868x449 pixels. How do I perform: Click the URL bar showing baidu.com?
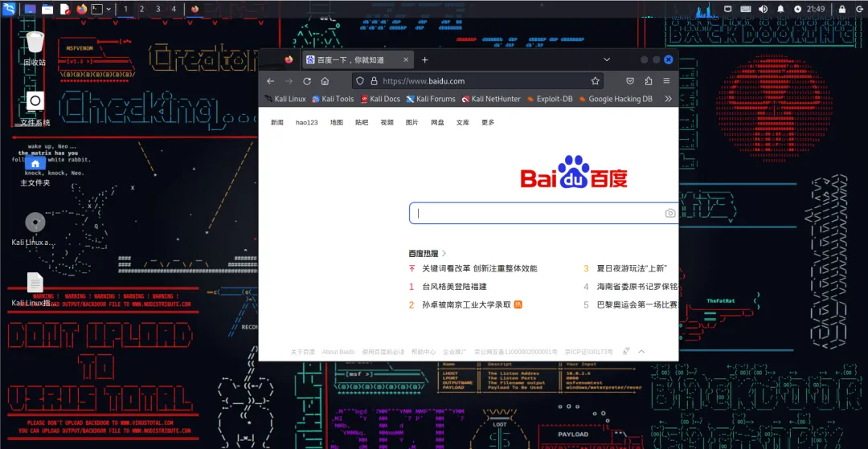click(477, 81)
